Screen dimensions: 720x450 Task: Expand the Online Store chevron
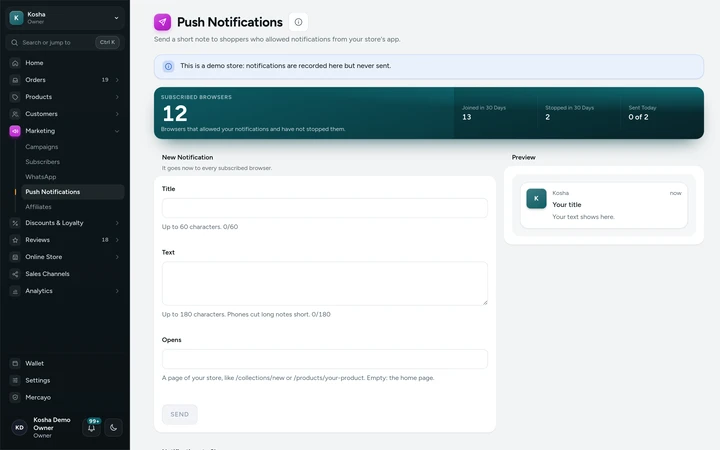(x=117, y=257)
